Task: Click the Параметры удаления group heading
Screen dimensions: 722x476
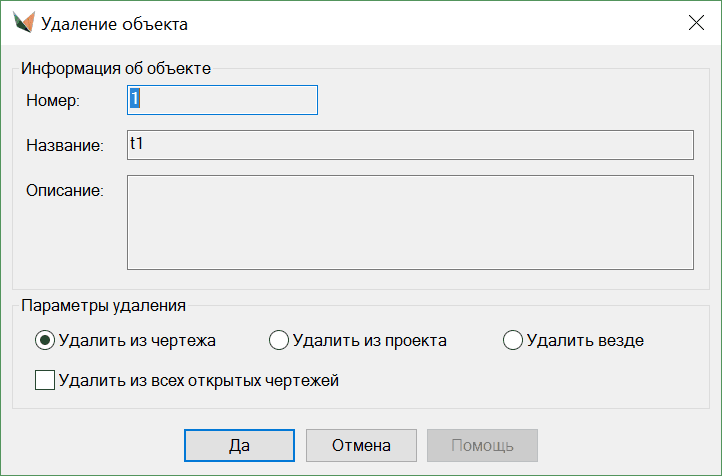Action: [105, 305]
